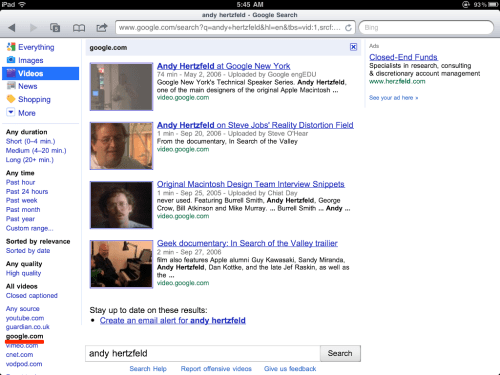The image size is (500, 375).
Task: Switch to the Images results
Action: coord(31,60)
